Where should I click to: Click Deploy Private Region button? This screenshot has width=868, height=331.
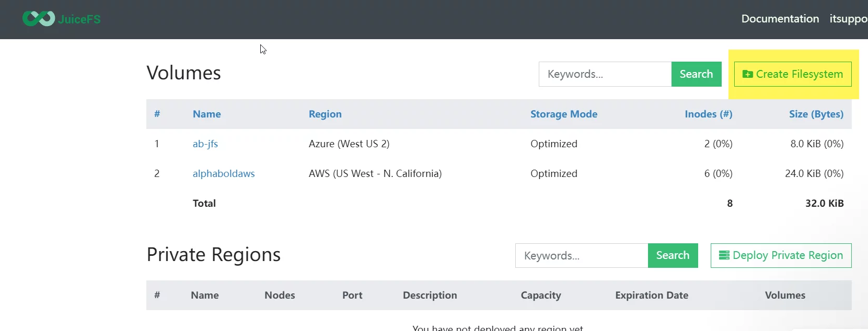coord(781,255)
